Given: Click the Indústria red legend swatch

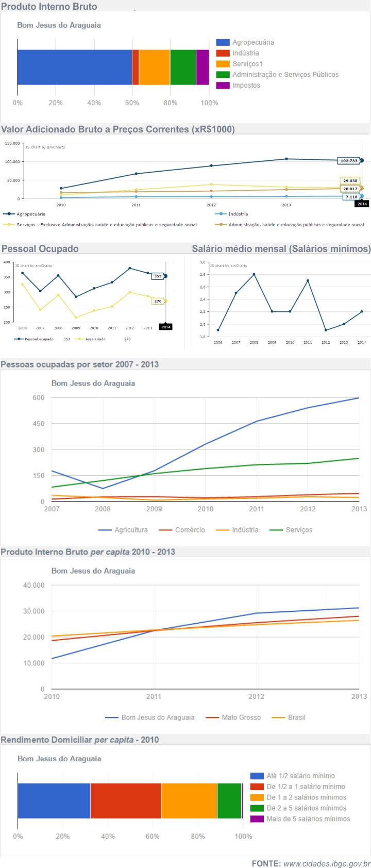Looking at the screenshot, I should click(223, 53).
